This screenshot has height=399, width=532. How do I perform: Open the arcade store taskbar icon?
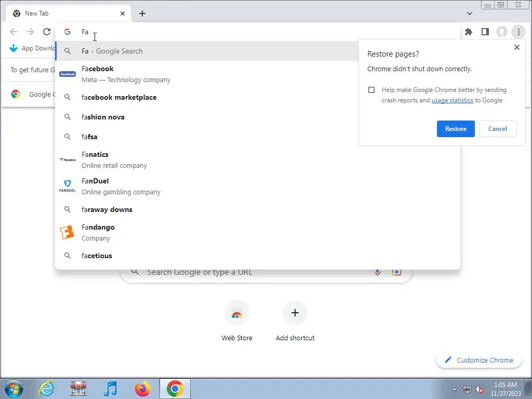[x=78, y=389]
